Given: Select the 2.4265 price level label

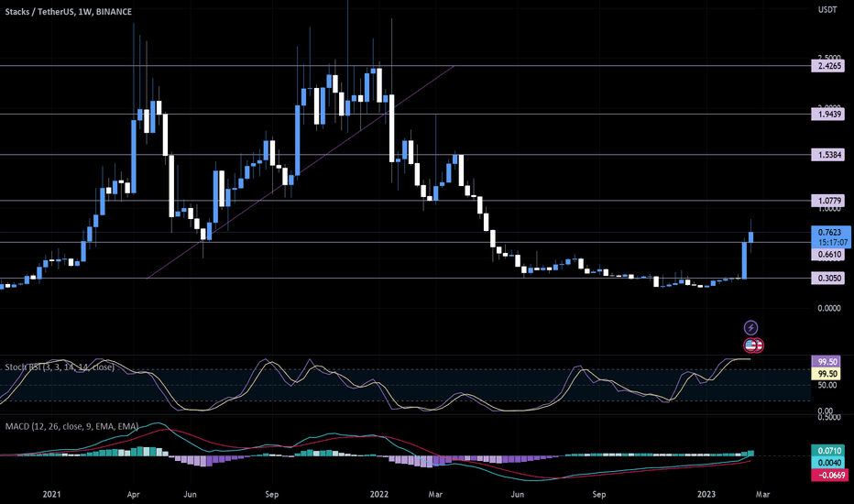Looking at the screenshot, I should (x=827, y=66).
